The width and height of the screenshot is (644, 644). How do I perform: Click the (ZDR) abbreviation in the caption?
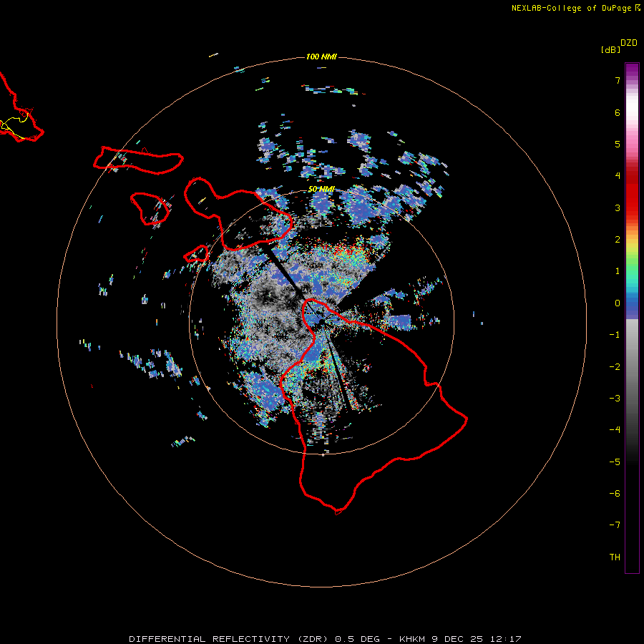click(313, 639)
